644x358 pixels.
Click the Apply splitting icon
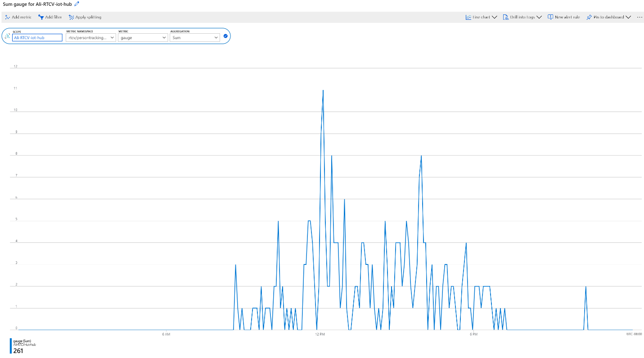pyautogui.click(x=71, y=17)
